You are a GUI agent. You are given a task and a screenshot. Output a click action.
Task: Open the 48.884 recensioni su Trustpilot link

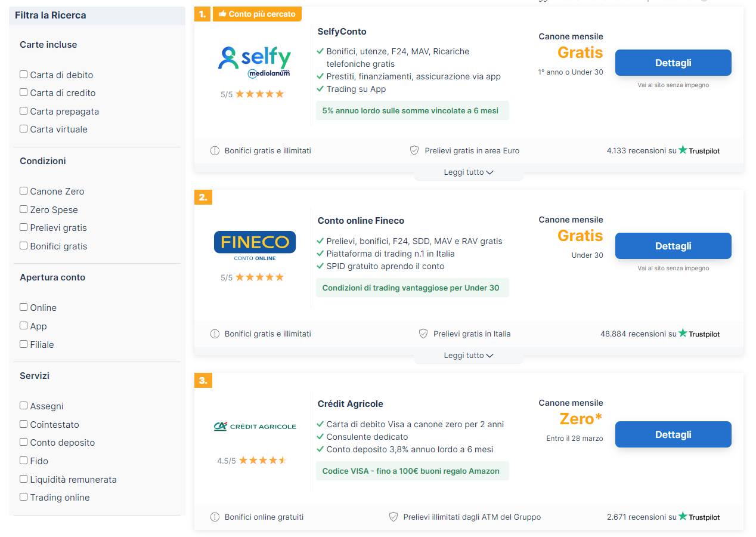tap(660, 334)
